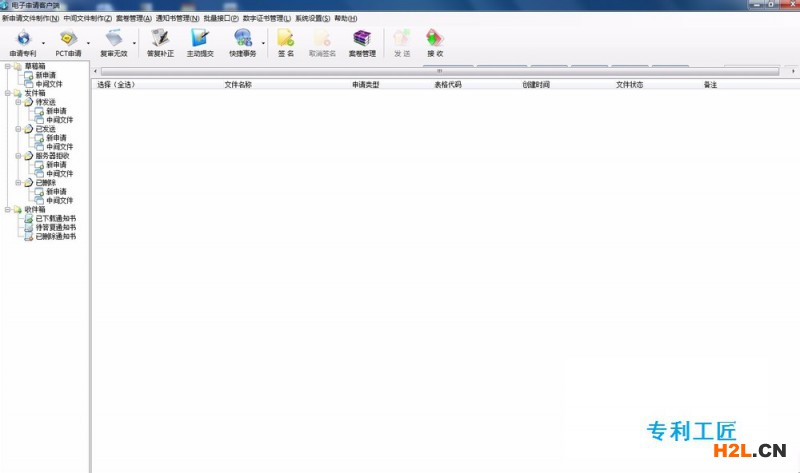Viewport: 800px width, 473px height.
Task: Select the 服务器拒收 folder
Action: pos(52,156)
